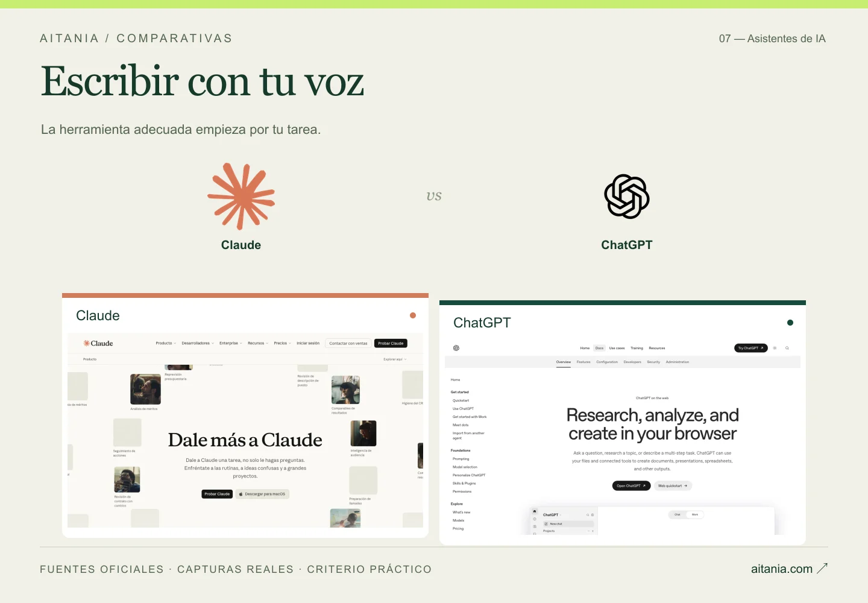868x603 pixels.
Task: Open Pricing in the docs sidebar
Action: click(458, 528)
